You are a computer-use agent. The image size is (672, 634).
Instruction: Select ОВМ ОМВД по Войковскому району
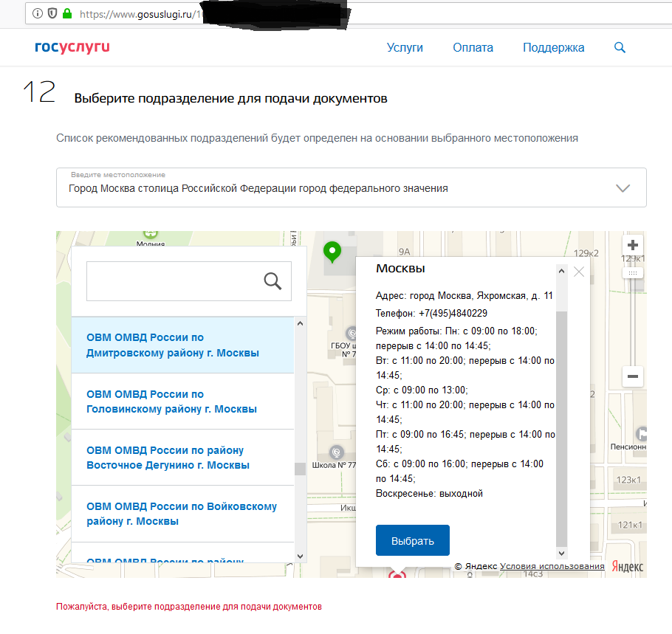182,514
